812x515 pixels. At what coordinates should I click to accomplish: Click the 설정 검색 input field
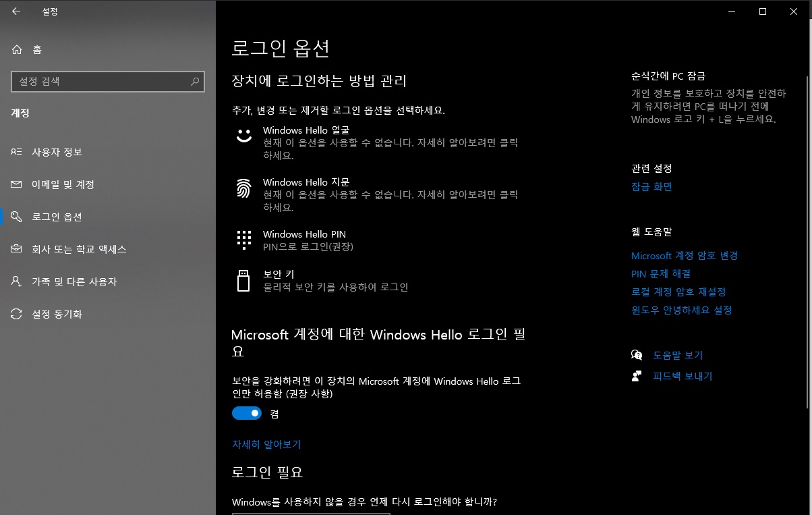pos(108,81)
